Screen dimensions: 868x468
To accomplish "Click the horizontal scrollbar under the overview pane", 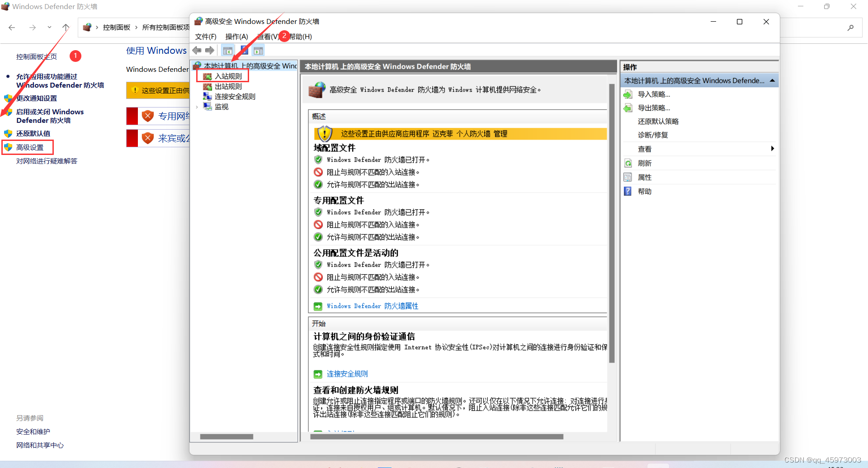I will coord(437,437).
